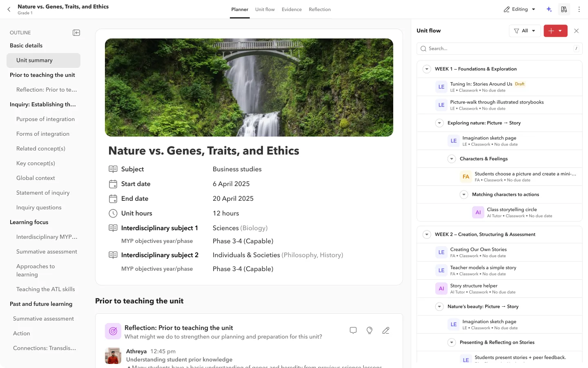Click the waterfall cover image
This screenshot has width=588, height=368.
(249, 88)
